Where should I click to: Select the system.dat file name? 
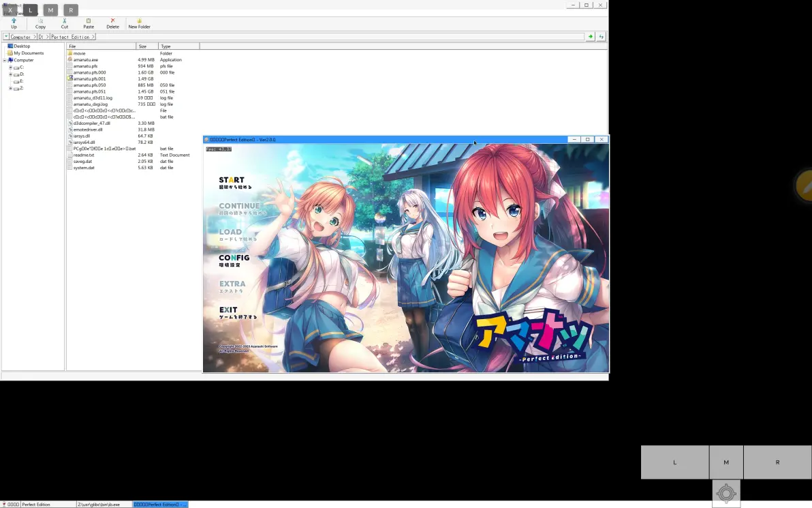83,168
